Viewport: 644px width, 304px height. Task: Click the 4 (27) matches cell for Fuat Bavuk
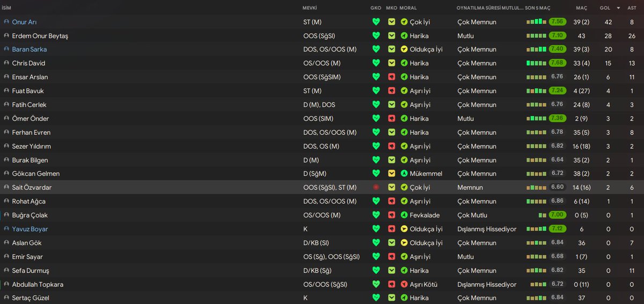[582, 91]
